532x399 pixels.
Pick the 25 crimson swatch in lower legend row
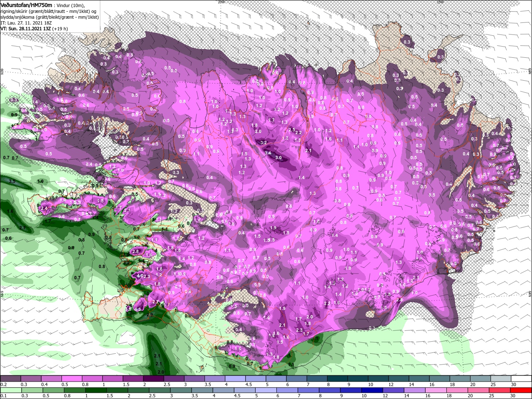[501, 390]
